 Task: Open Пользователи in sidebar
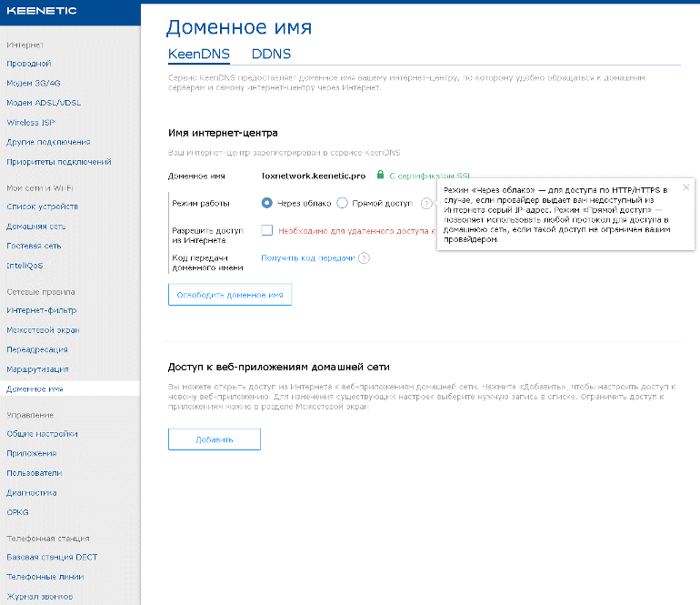[x=34, y=474]
